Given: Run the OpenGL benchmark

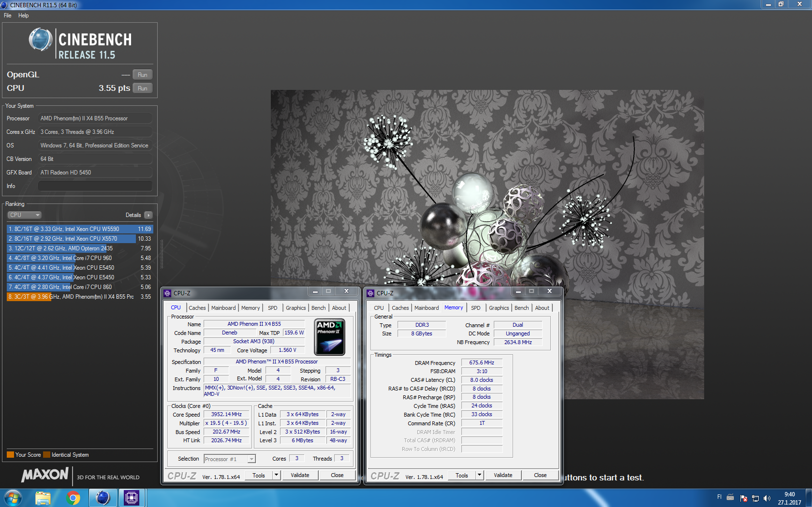Looking at the screenshot, I should coord(142,74).
